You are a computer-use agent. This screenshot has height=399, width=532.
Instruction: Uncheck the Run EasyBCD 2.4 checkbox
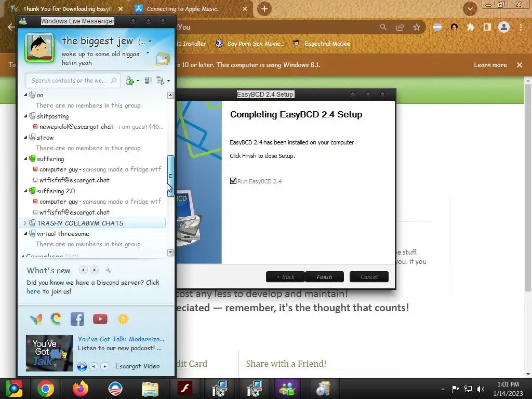click(x=233, y=181)
